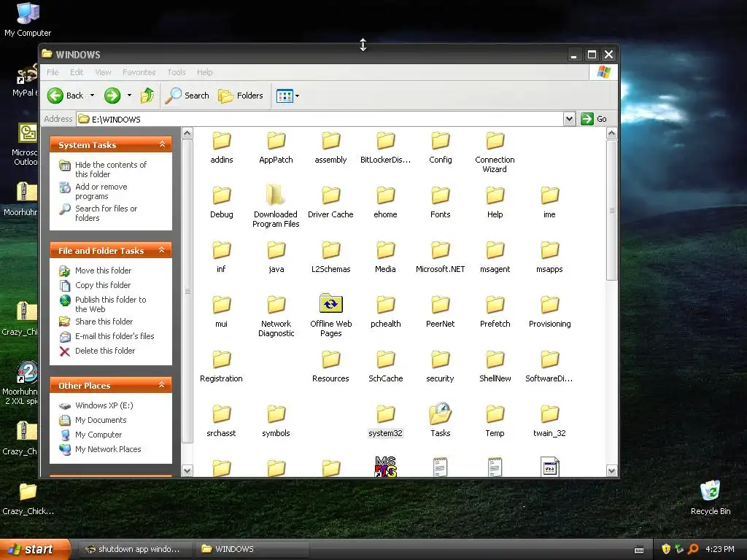Click Move this folder
Screen dimensions: 747x560
[104, 271]
